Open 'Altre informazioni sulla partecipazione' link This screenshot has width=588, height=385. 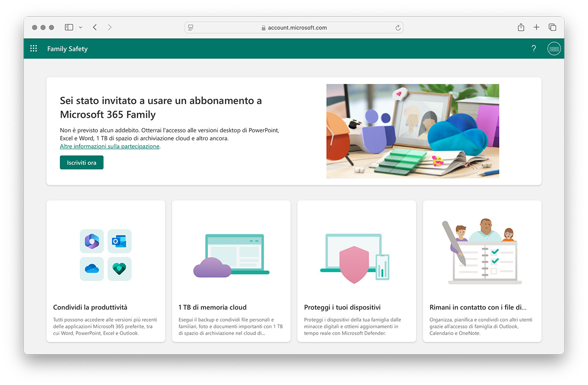[109, 146]
